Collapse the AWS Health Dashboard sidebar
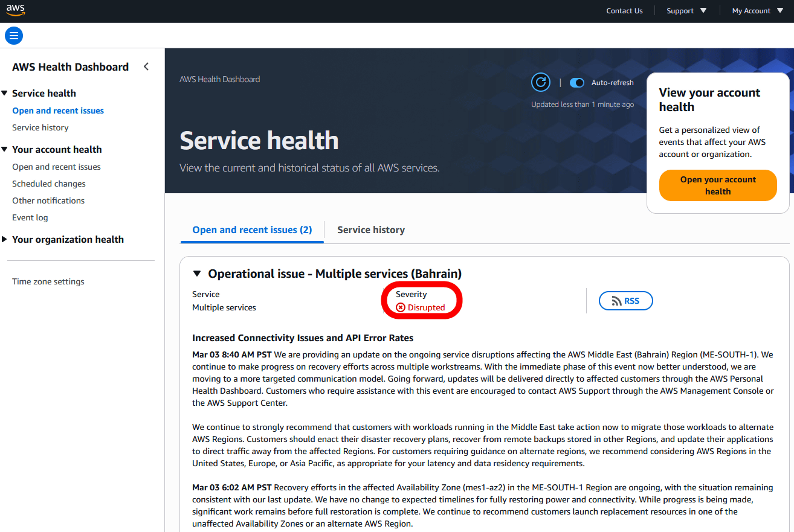The image size is (794, 532). (x=146, y=67)
